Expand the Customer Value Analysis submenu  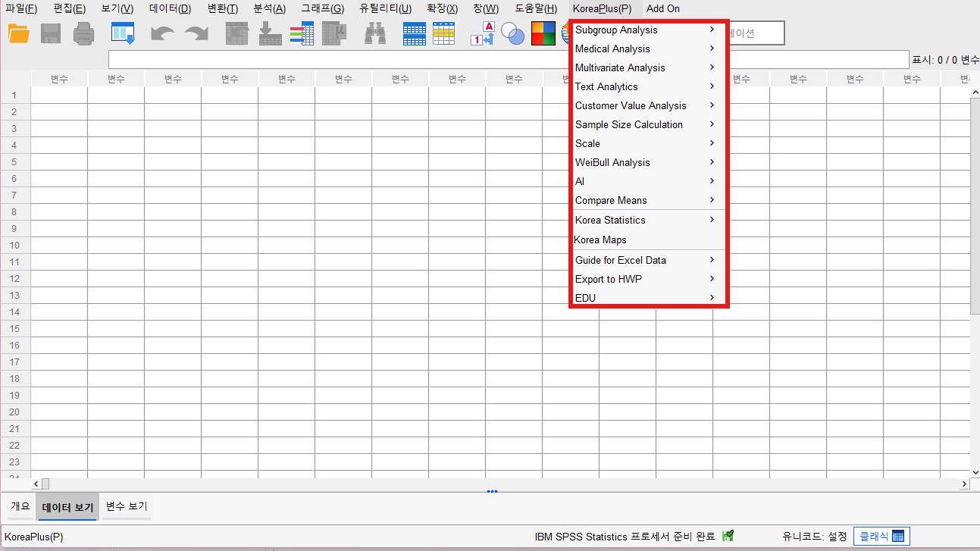point(647,105)
